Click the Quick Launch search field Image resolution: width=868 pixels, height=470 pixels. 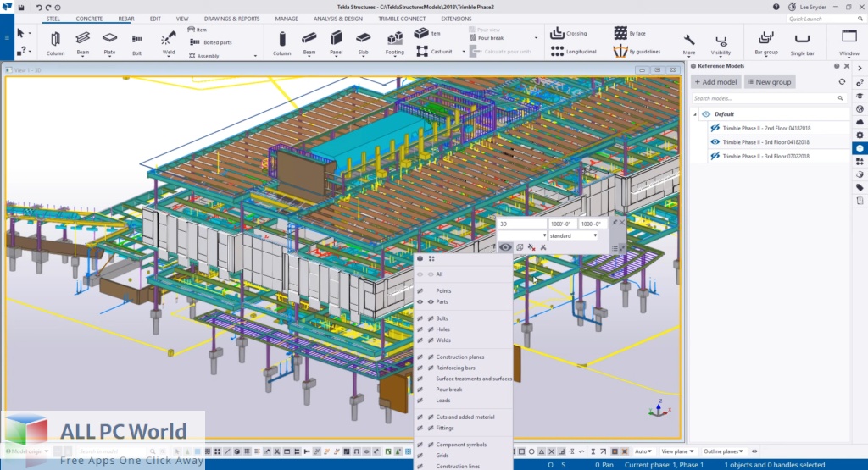pyautogui.click(x=825, y=19)
